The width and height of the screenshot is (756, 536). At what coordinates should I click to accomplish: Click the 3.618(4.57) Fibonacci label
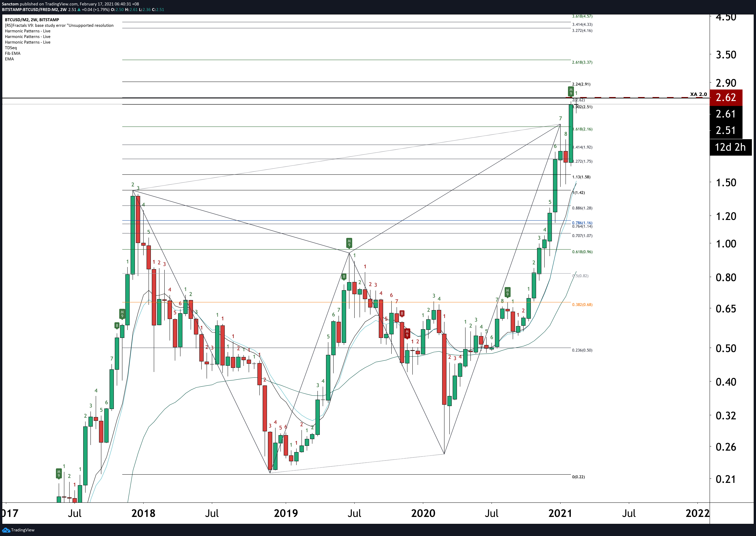pyautogui.click(x=582, y=16)
